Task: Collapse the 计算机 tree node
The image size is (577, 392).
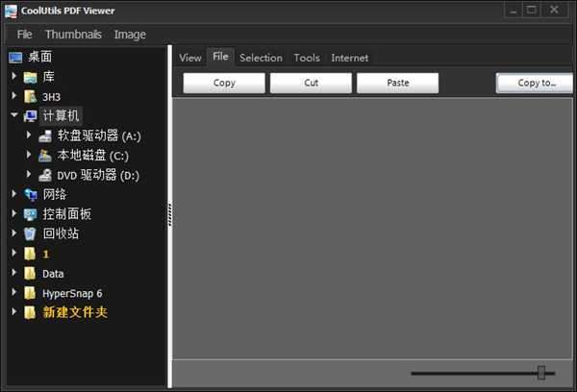Action: pyautogui.click(x=14, y=115)
